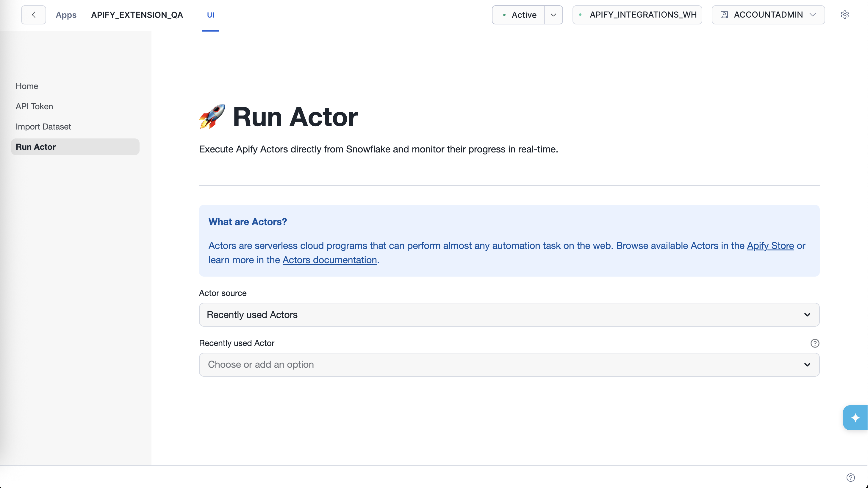868x488 pixels.
Task: Select Import Dataset in the sidebar
Action: [x=43, y=127]
